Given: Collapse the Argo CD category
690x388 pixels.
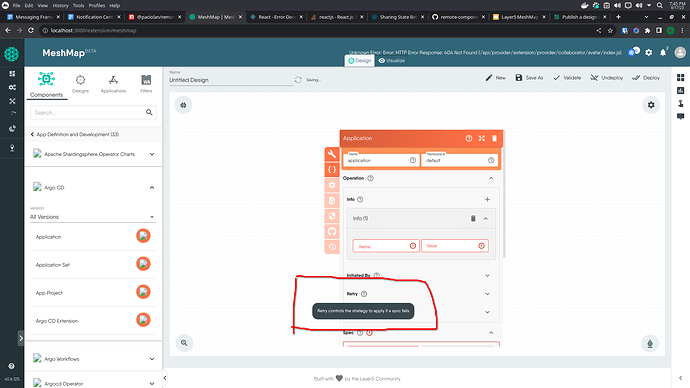Looking at the screenshot, I should (152, 187).
